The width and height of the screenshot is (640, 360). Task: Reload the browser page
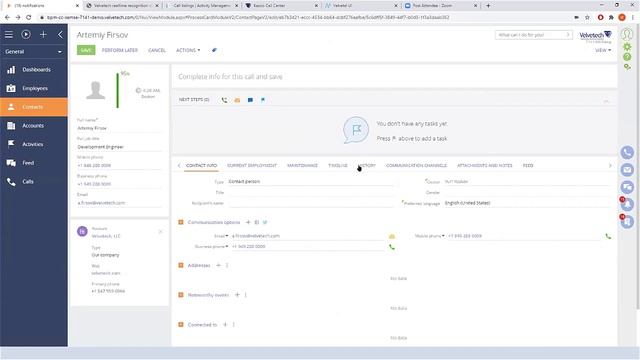tap(29, 17)
